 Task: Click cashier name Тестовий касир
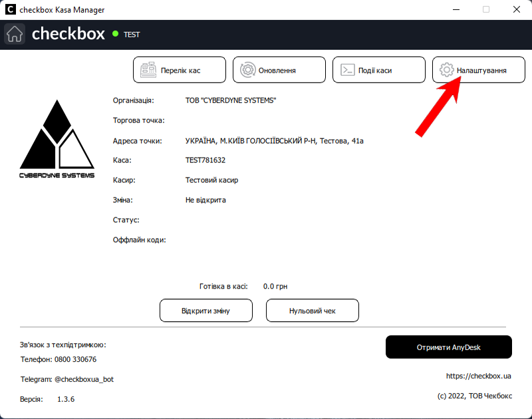click(211, 180)
